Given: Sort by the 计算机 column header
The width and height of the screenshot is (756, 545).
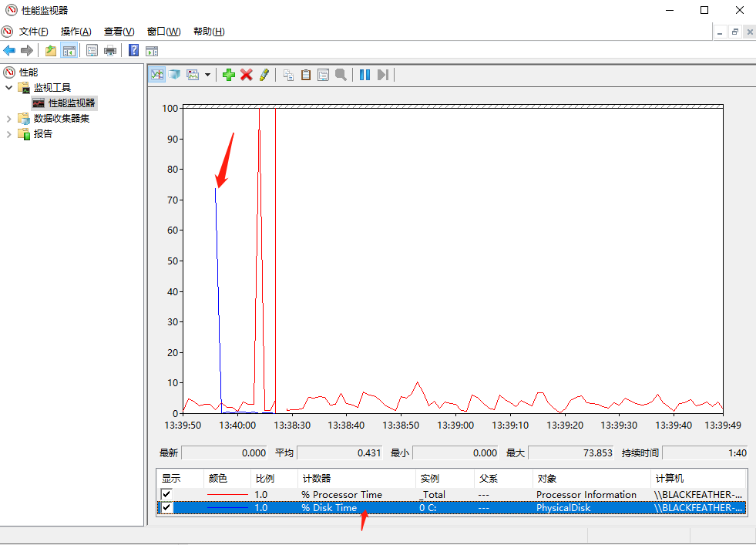Looking at the screenshot, I should click(x=699, y=479).
